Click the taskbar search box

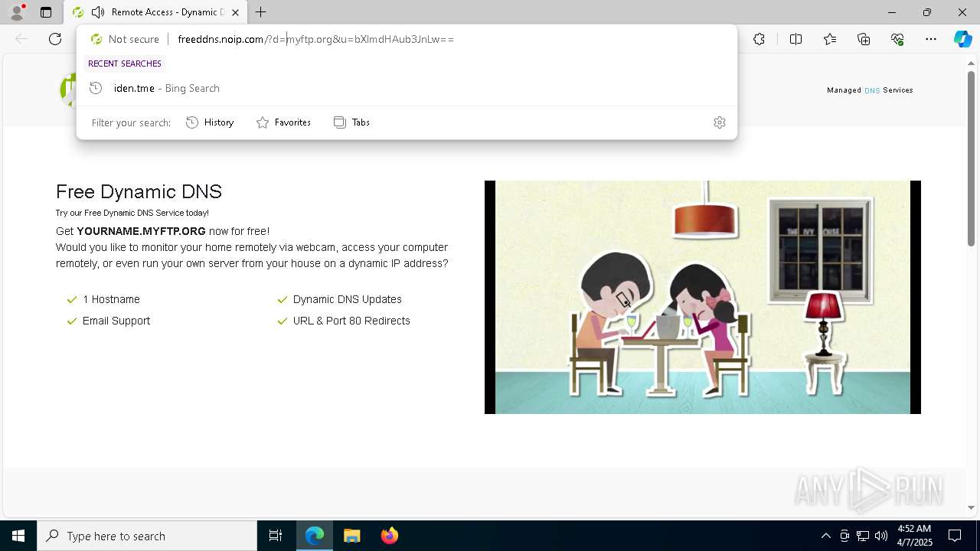(x=147, y=536)
